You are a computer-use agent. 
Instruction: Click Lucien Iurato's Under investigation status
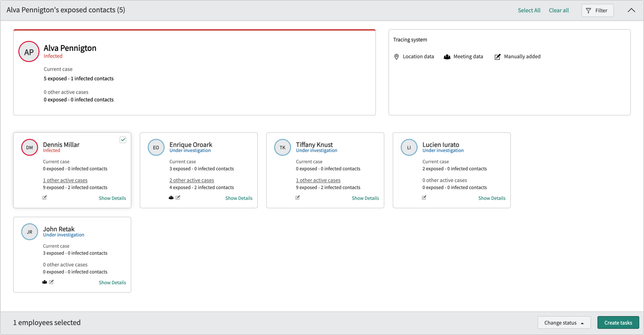tap(443, 151)
